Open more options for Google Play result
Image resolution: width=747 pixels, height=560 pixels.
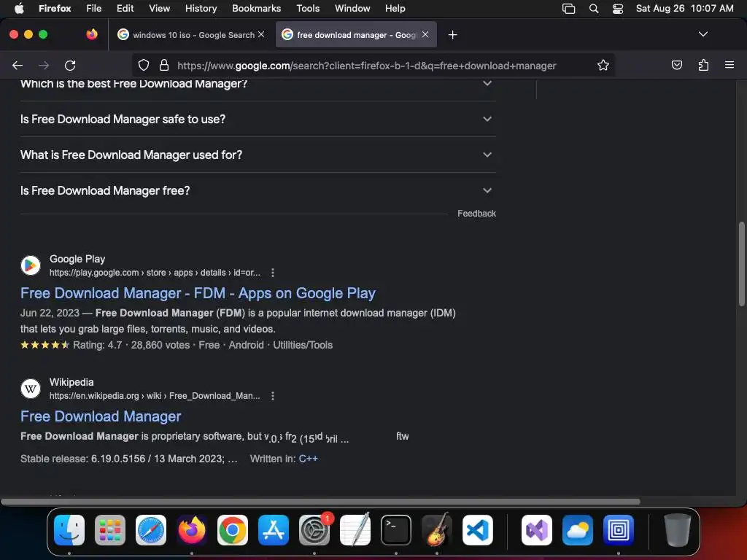coord(273,273)
